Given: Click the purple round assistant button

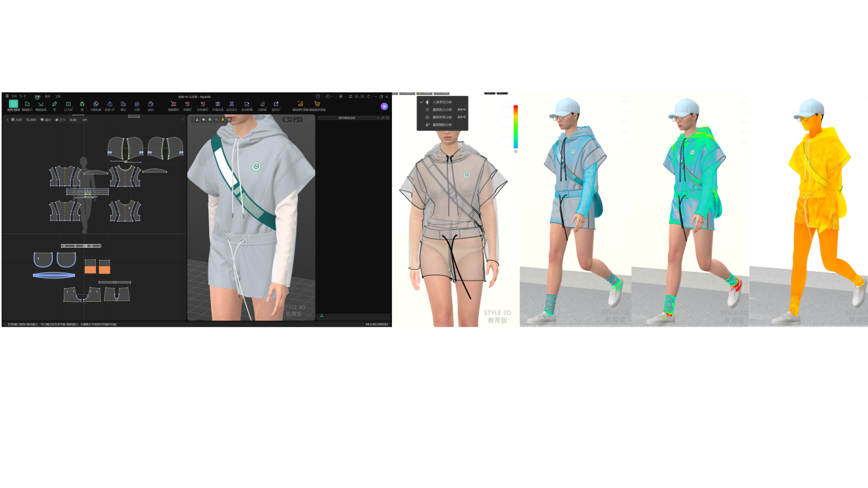Looking at the screenshot, I should click(x=384, y=106).
